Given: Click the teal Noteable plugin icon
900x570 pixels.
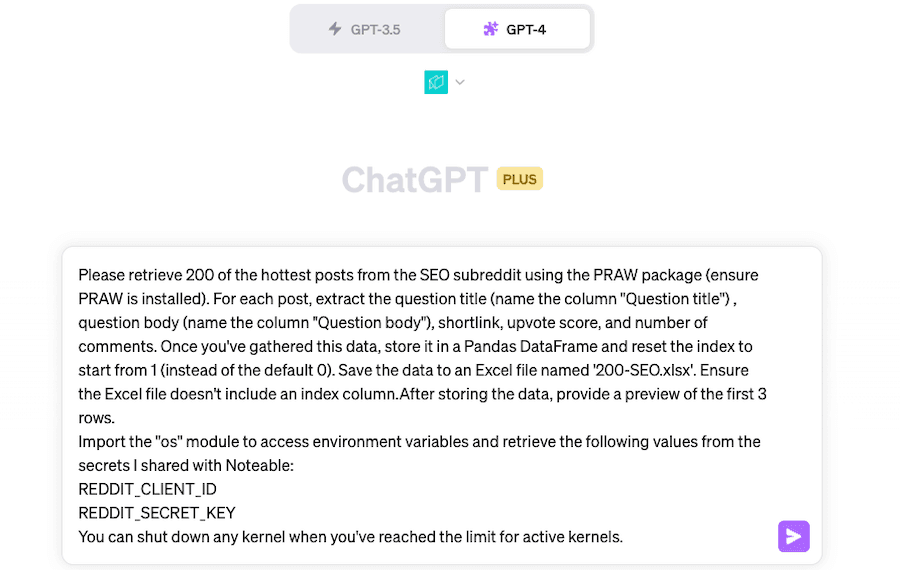Looking at the screenshot, I should point(435,82).
